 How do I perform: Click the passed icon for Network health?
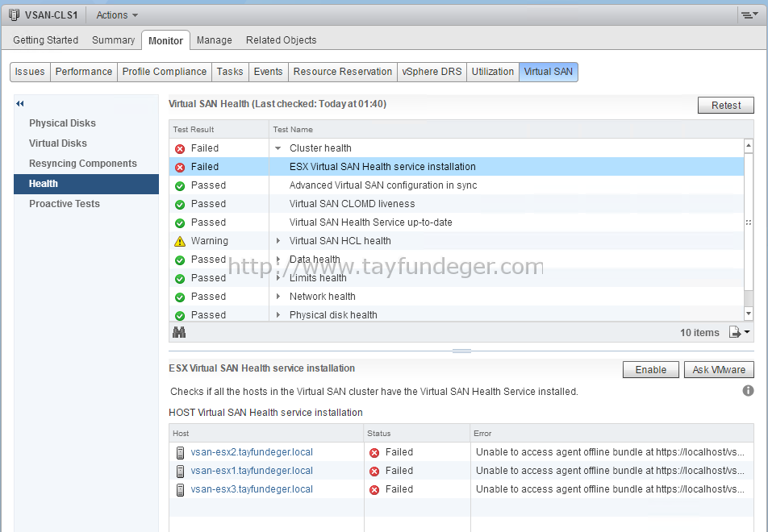tap(180, 297)
